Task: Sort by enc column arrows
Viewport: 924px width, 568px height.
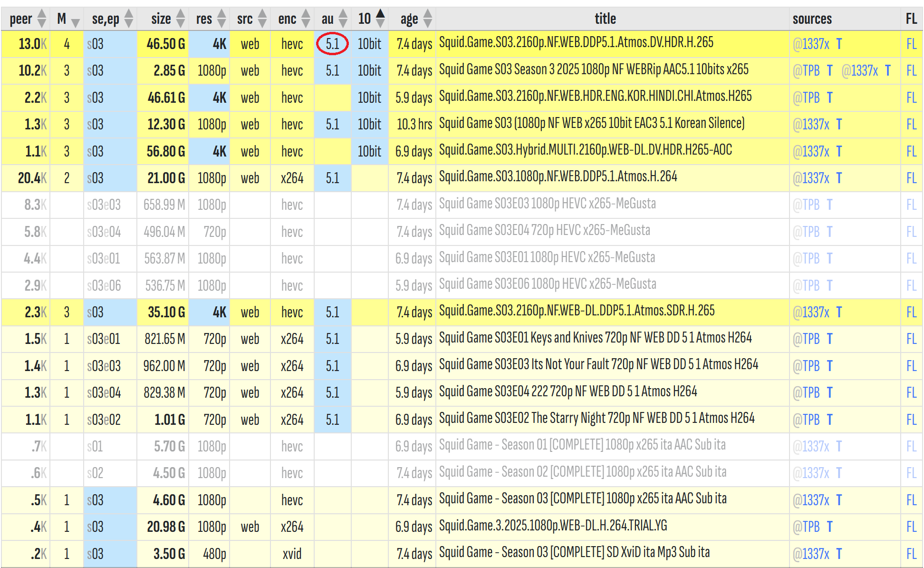Action: tap(306, 19)
